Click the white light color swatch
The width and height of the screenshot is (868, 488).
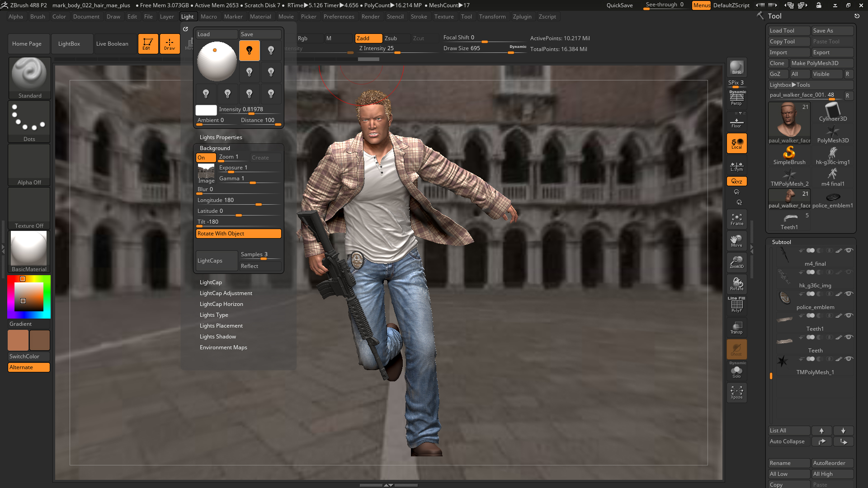[206, 110]
